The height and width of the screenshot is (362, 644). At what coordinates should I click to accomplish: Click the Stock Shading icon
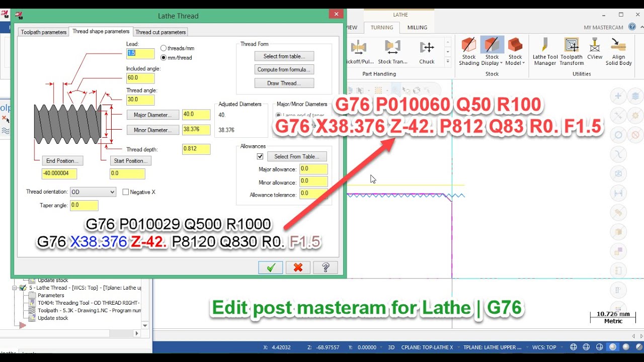(469, 45)
